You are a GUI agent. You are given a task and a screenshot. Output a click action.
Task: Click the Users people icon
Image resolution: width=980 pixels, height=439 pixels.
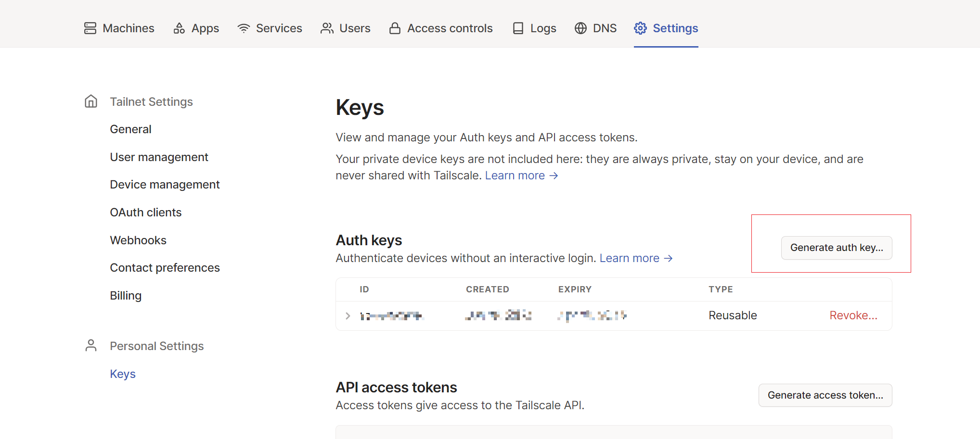pyautogui.click(x=327, y=28)
